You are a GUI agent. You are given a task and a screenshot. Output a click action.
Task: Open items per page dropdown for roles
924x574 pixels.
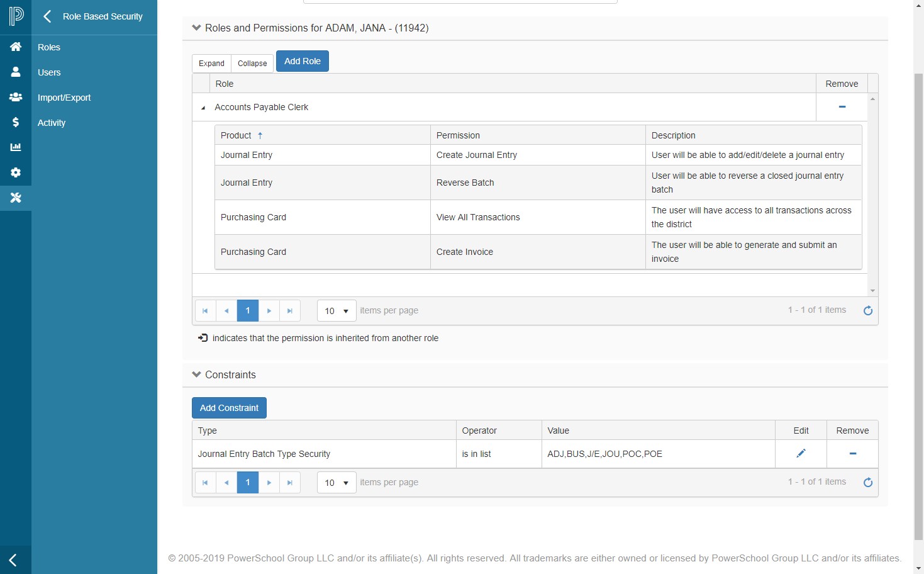click(x=337, y=311)
